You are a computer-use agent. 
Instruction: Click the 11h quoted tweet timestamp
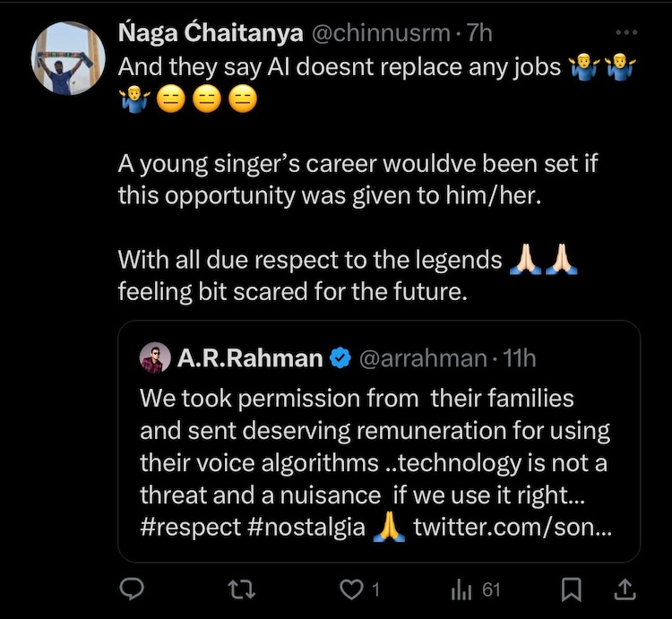(x=520, y=359)
